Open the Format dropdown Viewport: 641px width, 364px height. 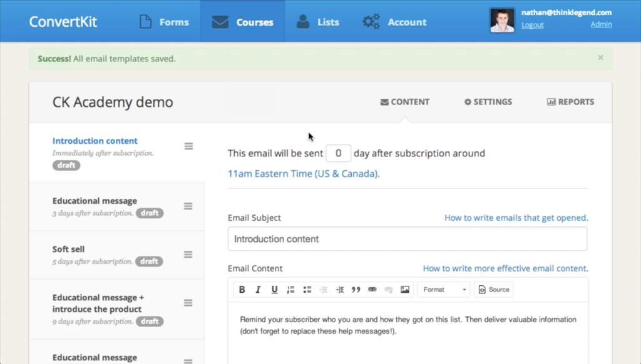(x=444, y=290)
